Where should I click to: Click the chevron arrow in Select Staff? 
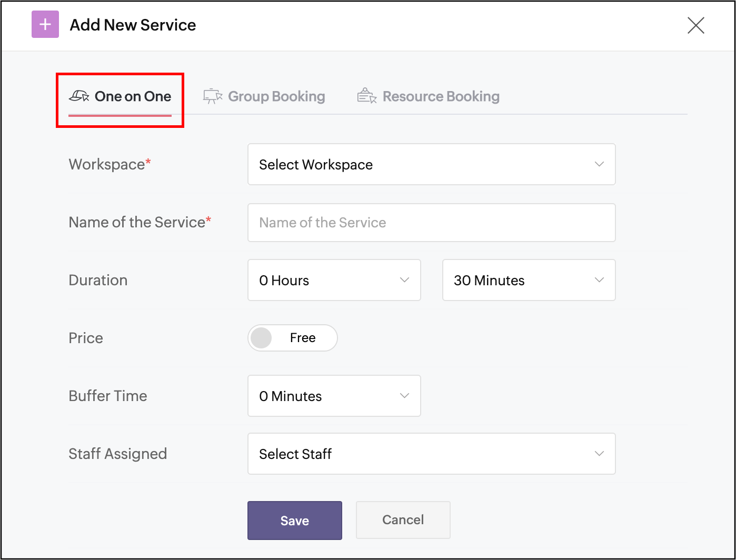click(599, 454)
